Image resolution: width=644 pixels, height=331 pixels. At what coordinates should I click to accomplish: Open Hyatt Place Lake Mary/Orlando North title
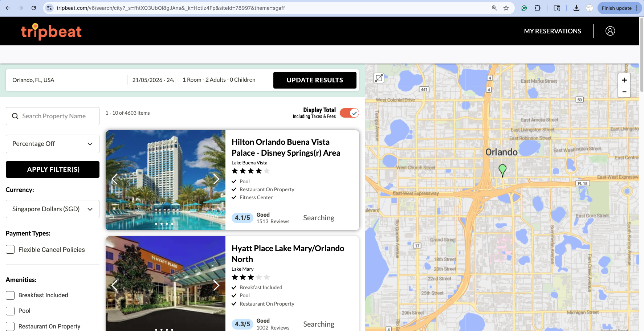coord(288,254)
